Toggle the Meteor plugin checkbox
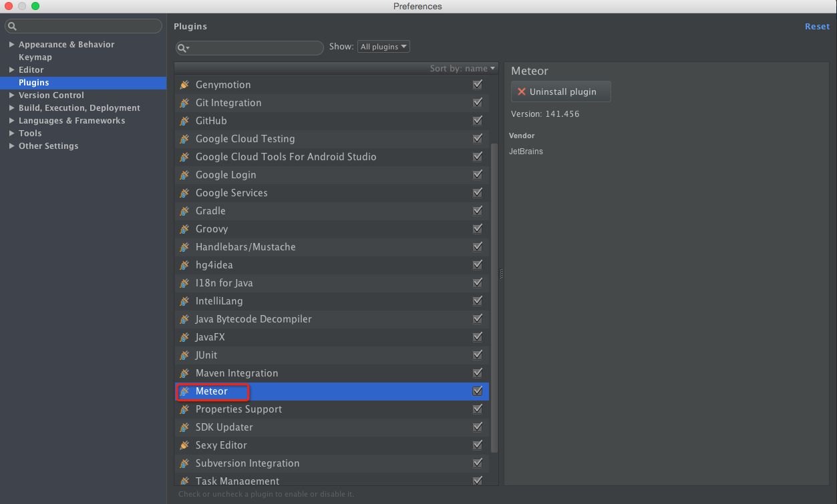The height and width of the screenshot is (504, 837). [477, 391]
